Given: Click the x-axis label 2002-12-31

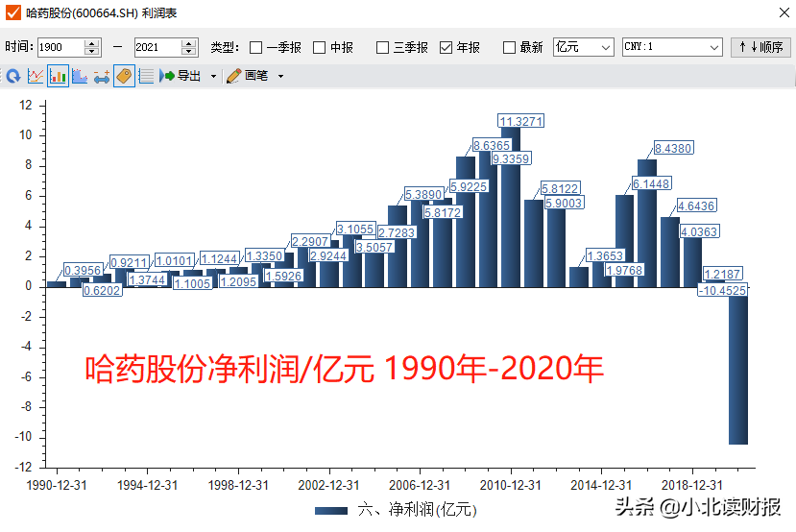Looking at the screenshot, I should coord(328,485).
